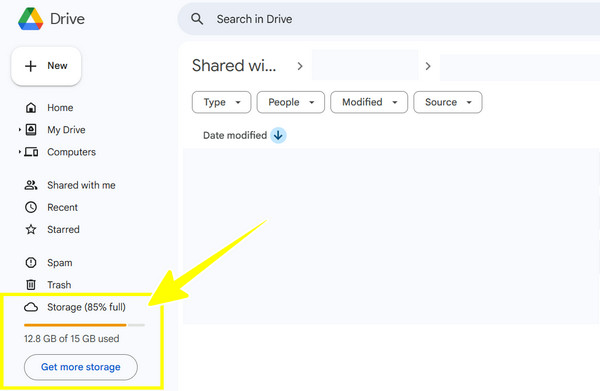Click the Home house icon

click(x=31, y=108)
